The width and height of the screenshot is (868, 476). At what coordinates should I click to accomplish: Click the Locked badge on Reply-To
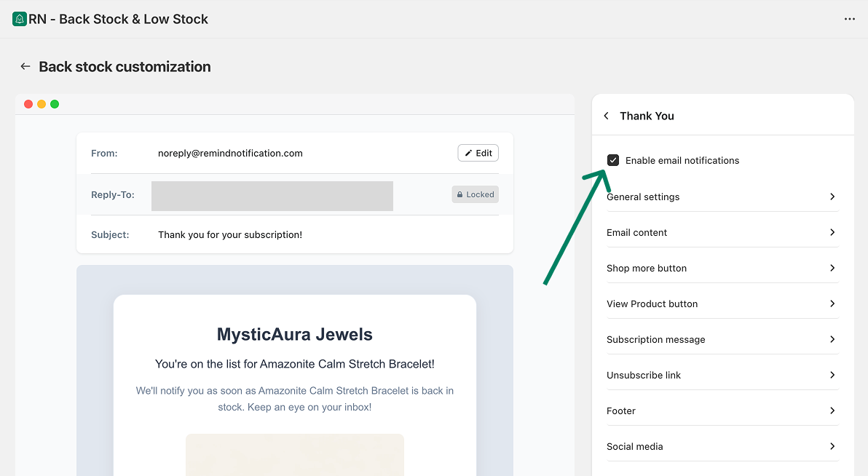pos(475,194)
